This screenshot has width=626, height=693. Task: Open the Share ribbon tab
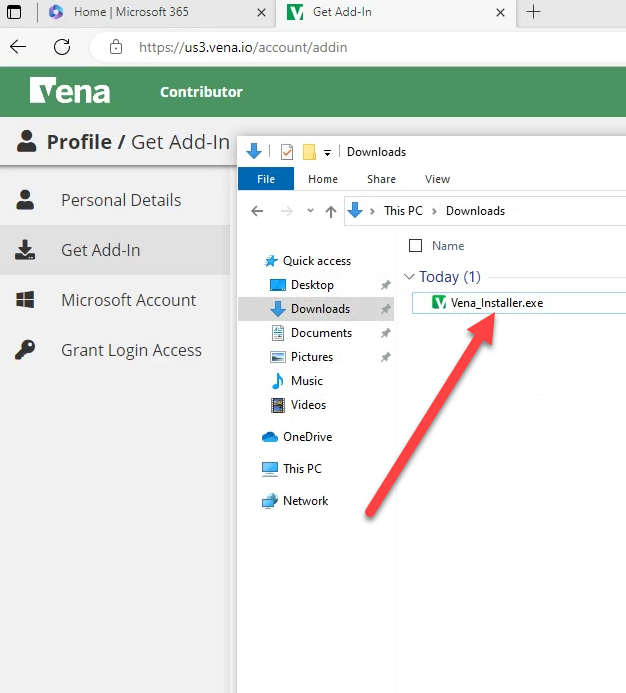[x=382, y=179]
